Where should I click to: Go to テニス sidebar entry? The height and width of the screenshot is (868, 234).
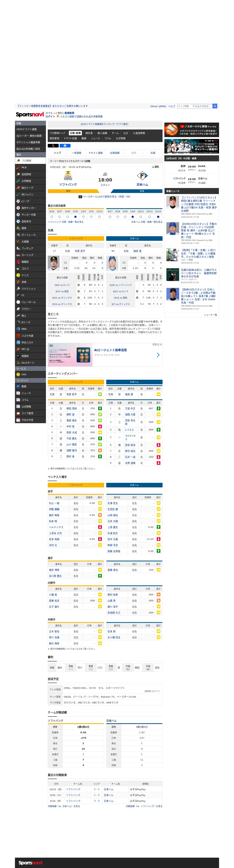coord(30,275)
